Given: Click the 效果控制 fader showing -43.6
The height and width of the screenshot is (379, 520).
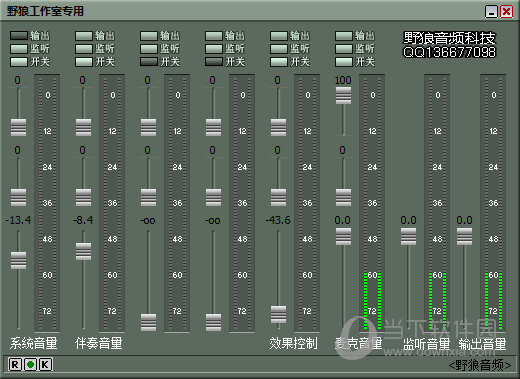Looking at the screenshot, I should 278,314.
